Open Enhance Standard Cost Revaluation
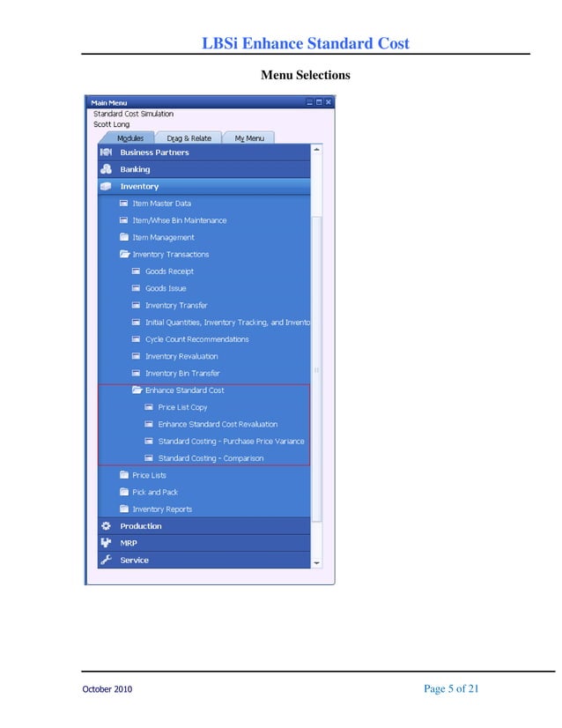This screenshot has height=728, width=562. [218, 424]
